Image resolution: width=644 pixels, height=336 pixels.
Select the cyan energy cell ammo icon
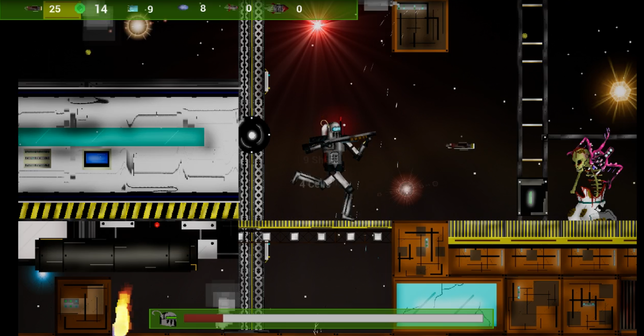point(133,9)
